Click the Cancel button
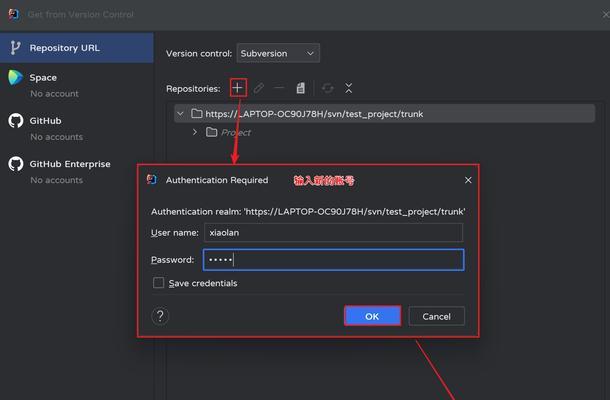The image size is (610, 400). click(436, 316)
